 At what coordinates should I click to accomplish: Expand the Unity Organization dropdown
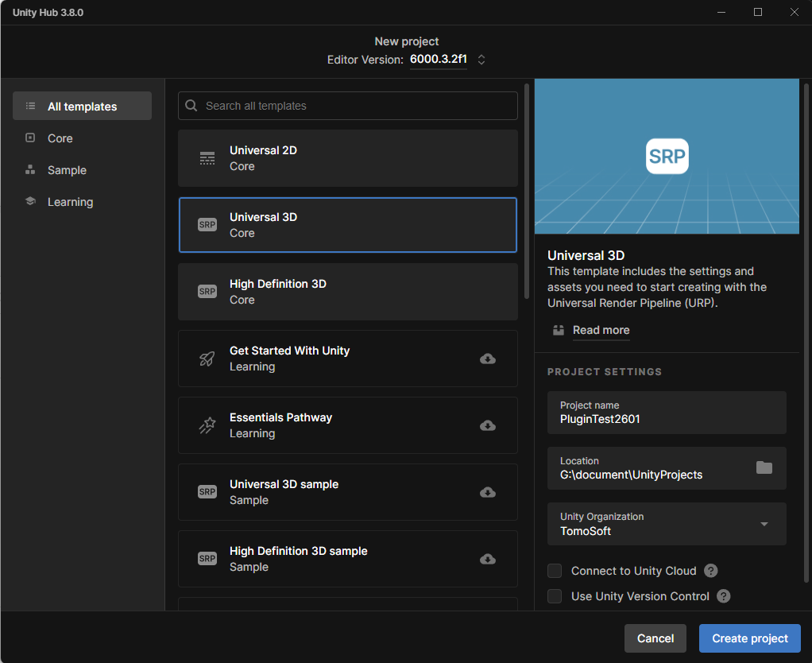pos(764,524)
